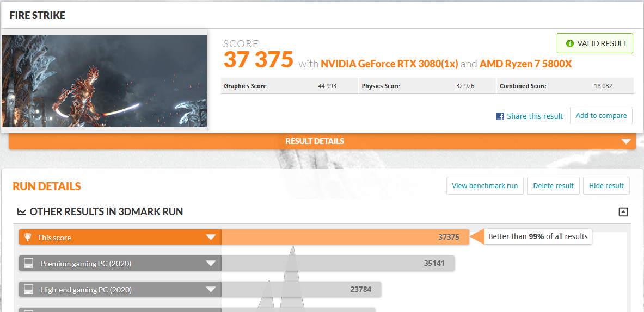
Task: Expand the This score dropdown arrow
Action: (211, 238)
